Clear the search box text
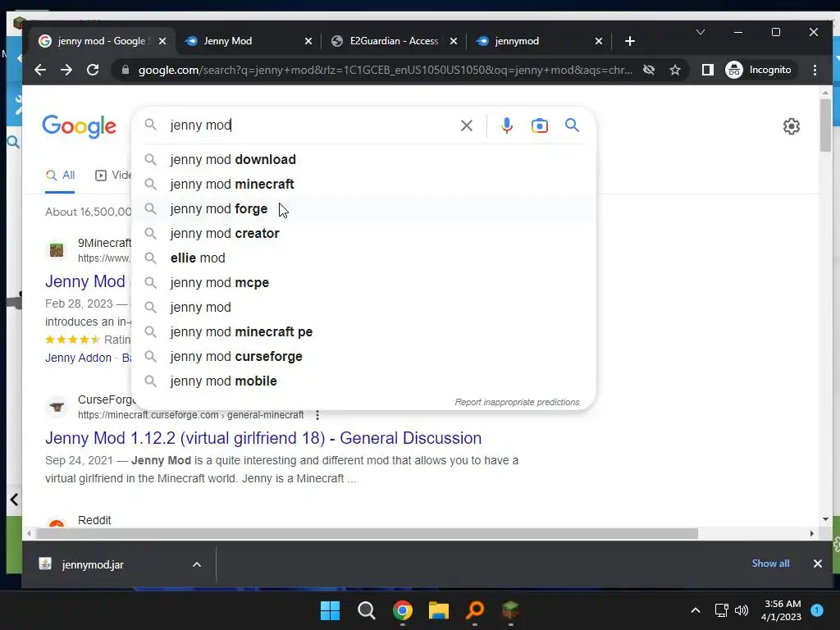This screenshot has height=630, width=840. click(x=467, y=126)
